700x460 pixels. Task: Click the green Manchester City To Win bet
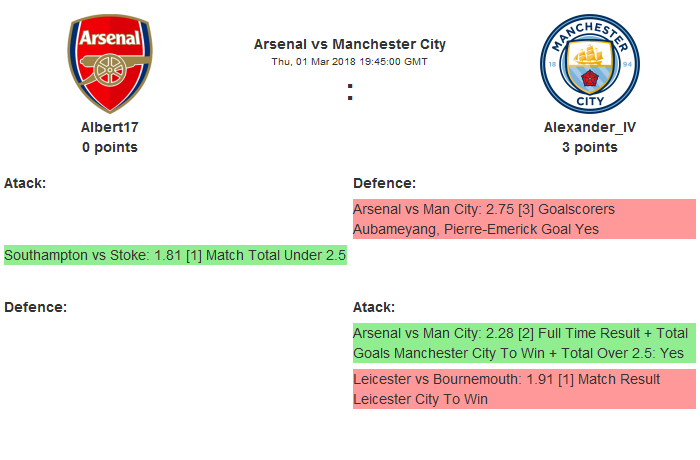coord(524,343)
